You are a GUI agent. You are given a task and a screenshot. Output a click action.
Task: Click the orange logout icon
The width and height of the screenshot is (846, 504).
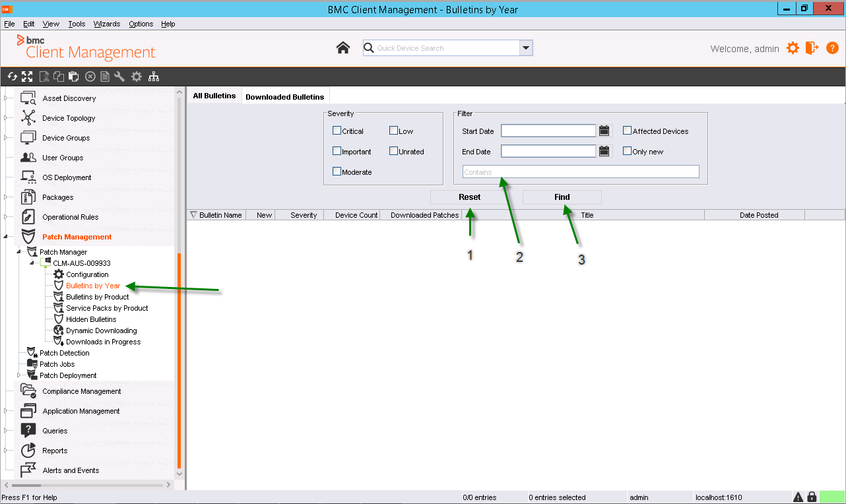click(812, 48)
